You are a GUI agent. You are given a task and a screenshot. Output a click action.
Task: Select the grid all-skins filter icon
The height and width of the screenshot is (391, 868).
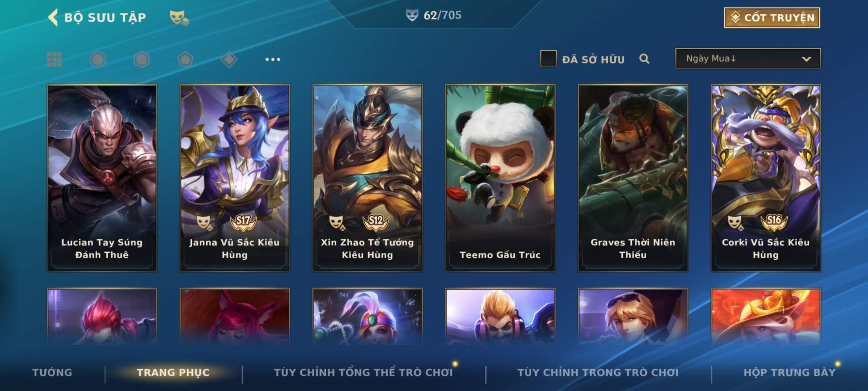pos(54,59)
